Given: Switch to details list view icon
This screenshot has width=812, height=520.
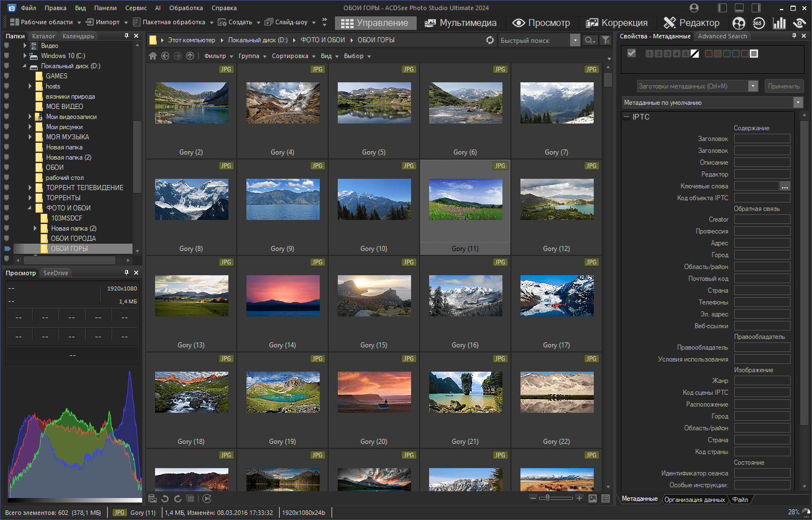Looking at the screenshot, I should click(606, 499).
